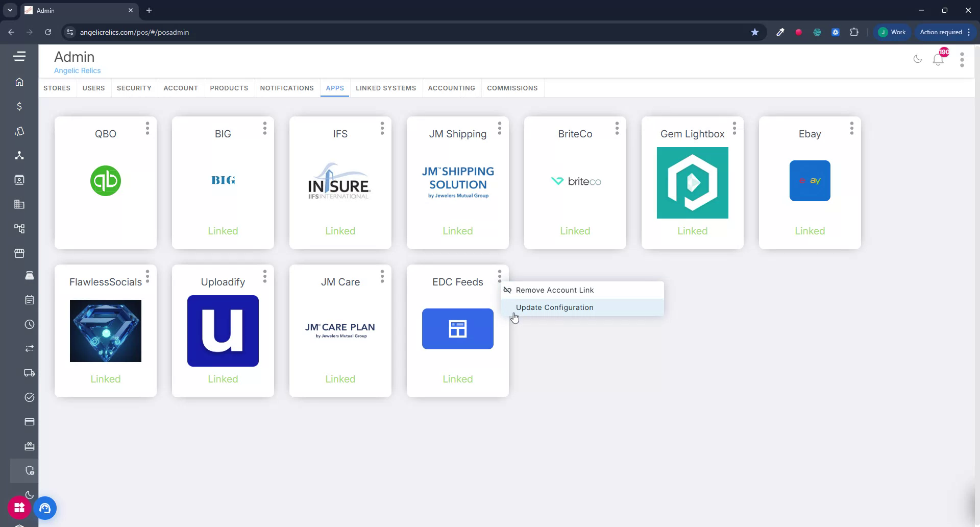The image size is (980, 527).
Task: Click the Angelic Relics store link
Action: pos(78,70)
